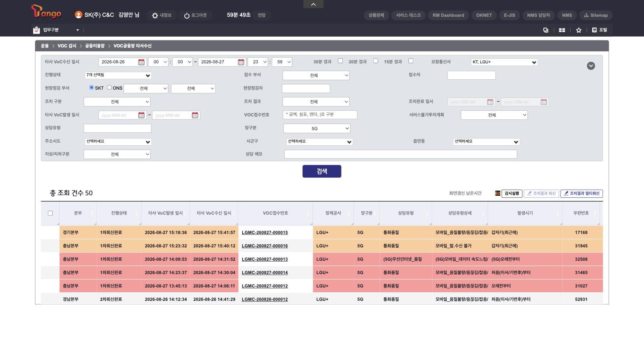Click the 조치결과 멀티회신 button

coord(582,194)
